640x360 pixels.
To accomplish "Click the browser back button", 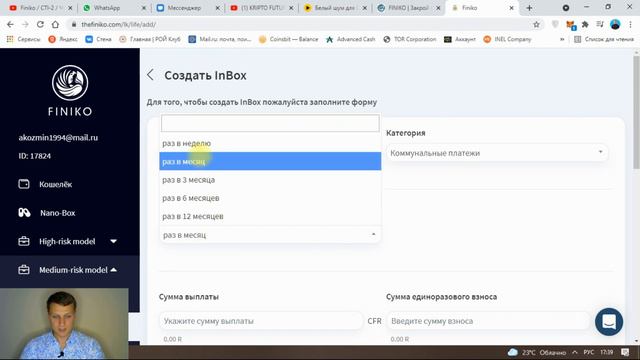I will pyautogui.click(x=10, y=24).
